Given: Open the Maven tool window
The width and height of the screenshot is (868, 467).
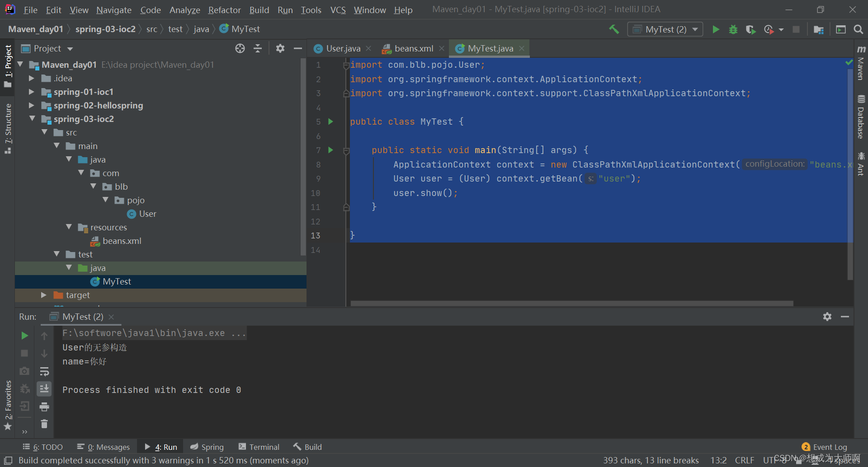Looking at the screenshot, I should point(861,63).
